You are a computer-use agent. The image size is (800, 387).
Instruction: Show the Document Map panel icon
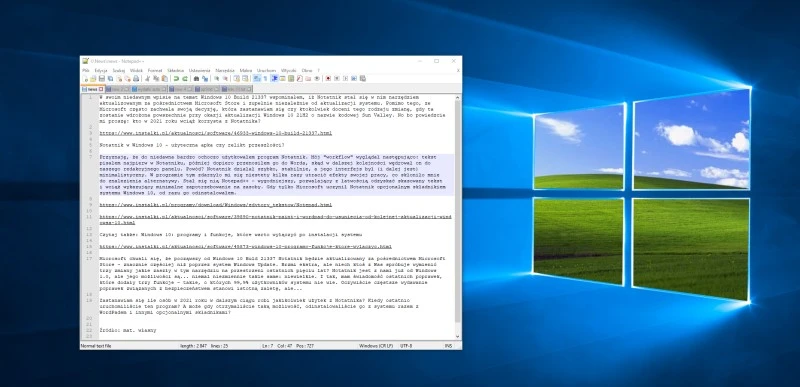click(x=291, y=79)
